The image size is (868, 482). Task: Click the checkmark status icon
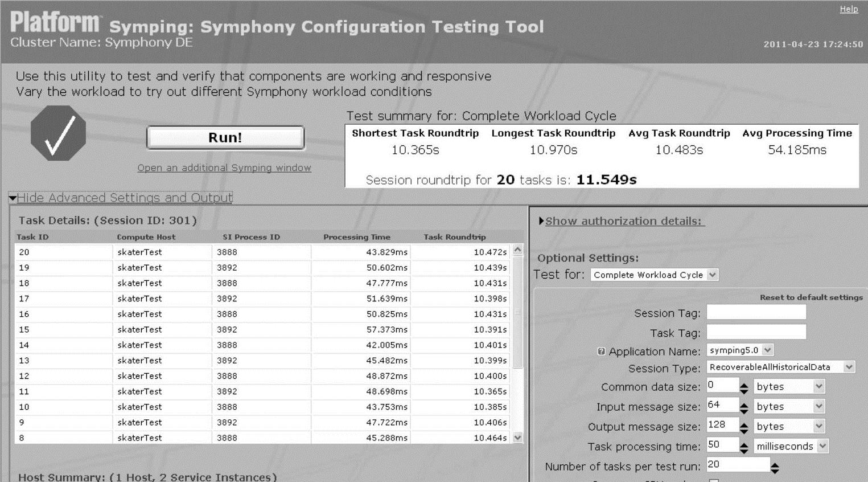pos(59,133)
